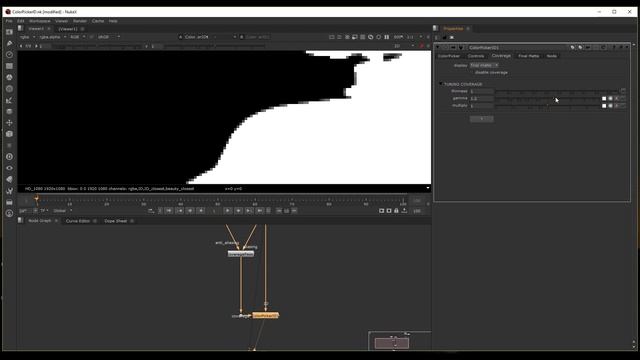Open the Keyer nodes toolbar icon
This screenshot has width=640, height=360.
coord(9,100)
